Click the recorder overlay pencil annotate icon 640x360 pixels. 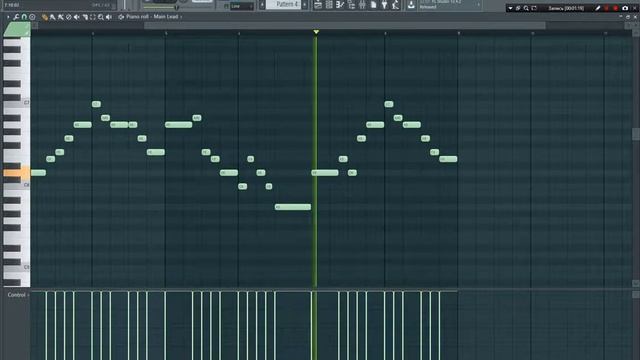coord(598,8)
